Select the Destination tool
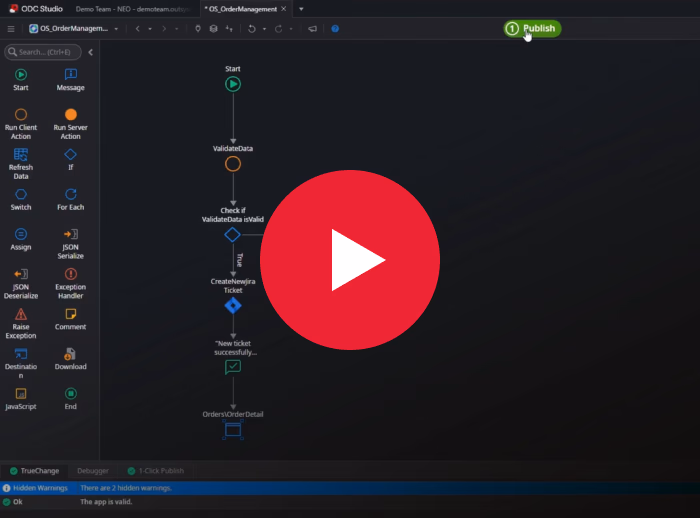Image resolution: width=700 pixels, height=518 pixels. 21,363
